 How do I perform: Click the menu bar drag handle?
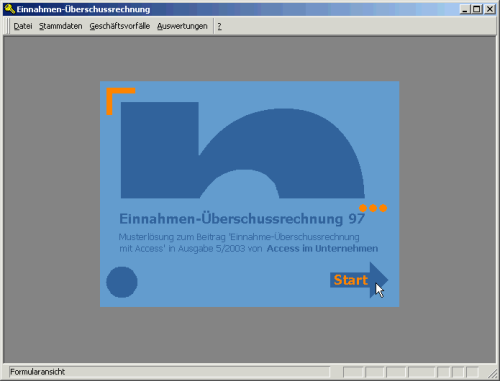click(7, 26)
